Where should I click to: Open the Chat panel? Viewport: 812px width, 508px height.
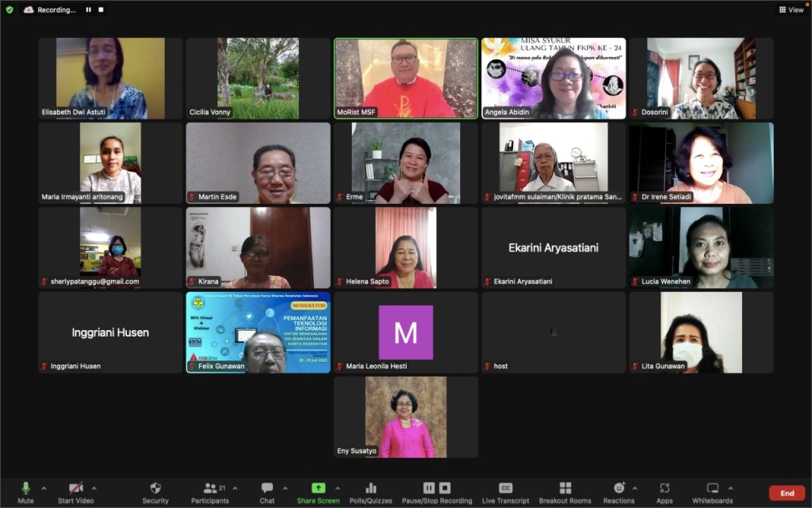267,488
